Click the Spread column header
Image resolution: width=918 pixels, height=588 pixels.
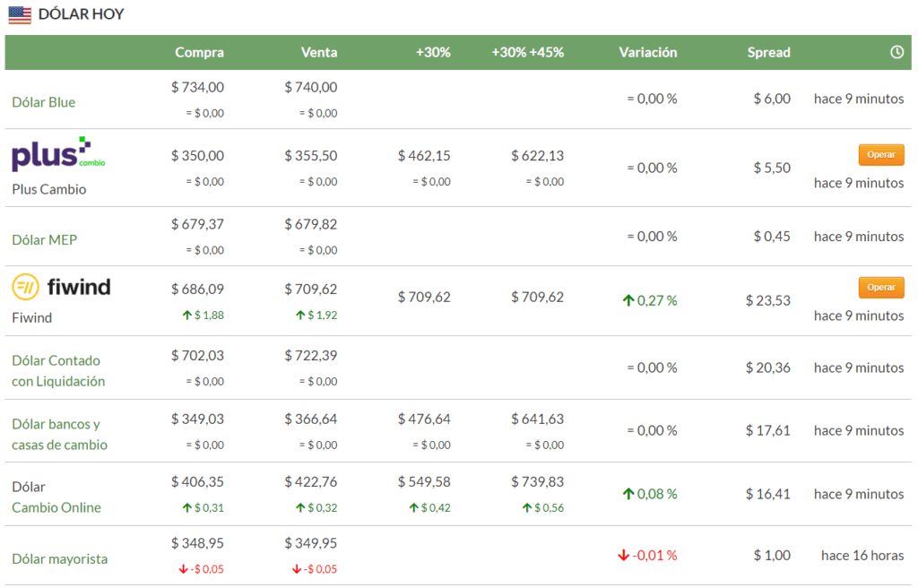(x=768, y=52)
